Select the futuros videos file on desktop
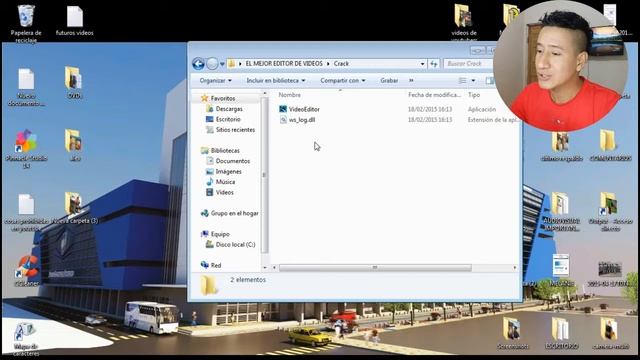 [x=75, y=21]
